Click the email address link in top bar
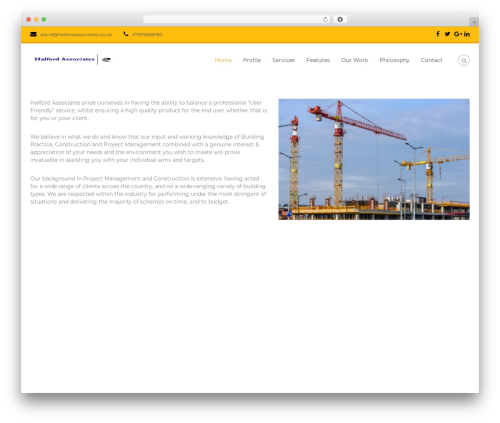 point(76,34)
